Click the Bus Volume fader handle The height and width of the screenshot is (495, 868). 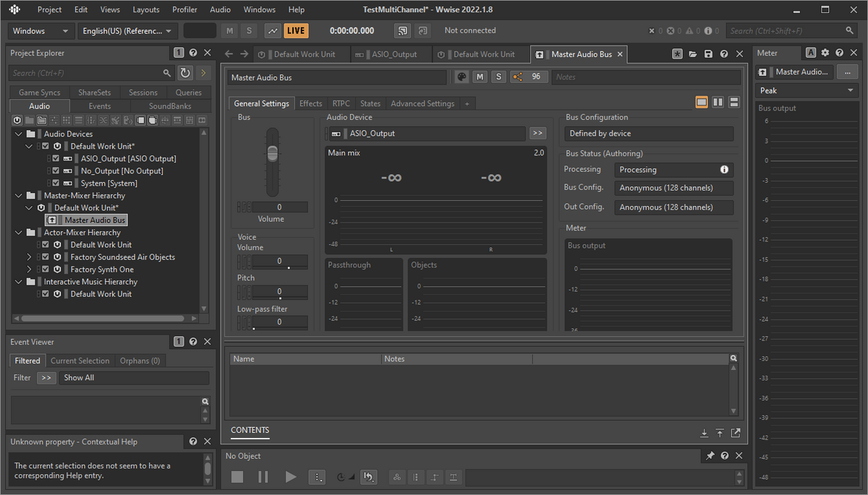point(272,153)
